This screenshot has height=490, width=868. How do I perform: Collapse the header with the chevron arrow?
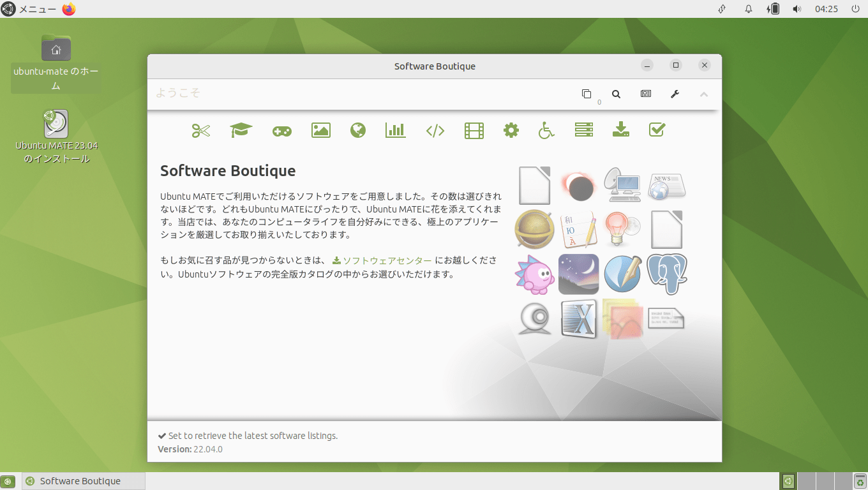point(704,94)
